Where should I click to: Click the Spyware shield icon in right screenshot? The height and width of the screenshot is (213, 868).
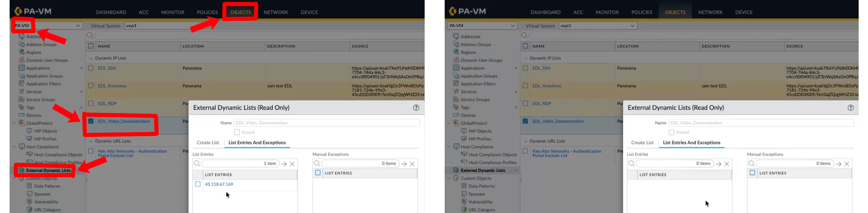click(464, 194)
